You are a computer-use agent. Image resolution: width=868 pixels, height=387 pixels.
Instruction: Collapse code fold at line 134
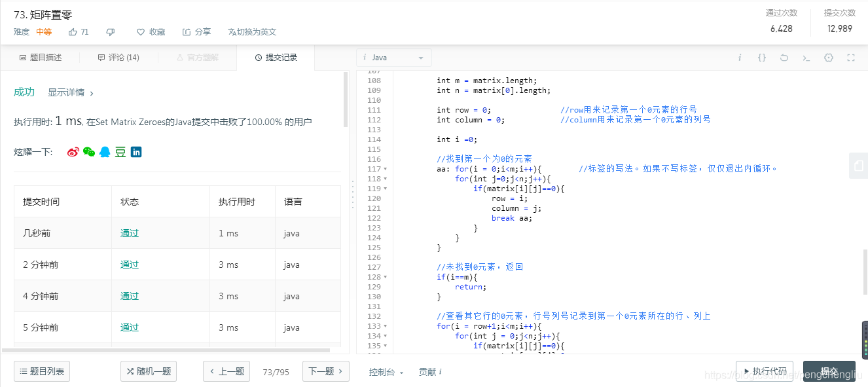[385, 336]
